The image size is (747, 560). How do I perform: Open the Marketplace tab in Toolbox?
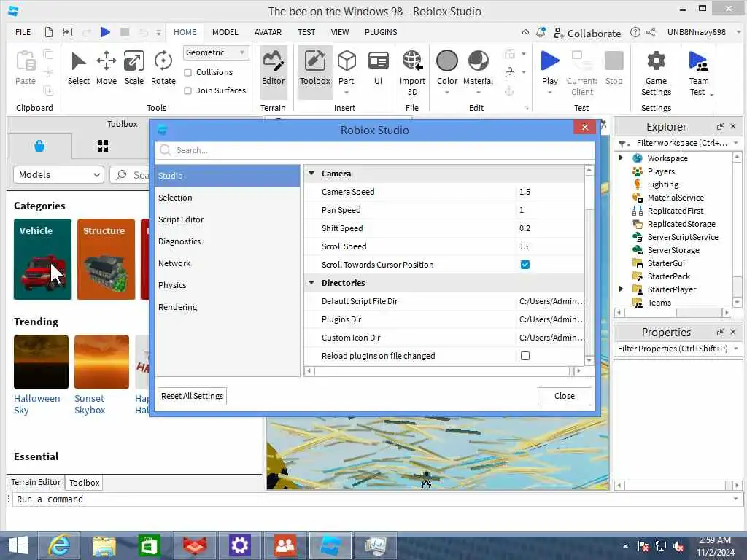[x=39, y=146]
